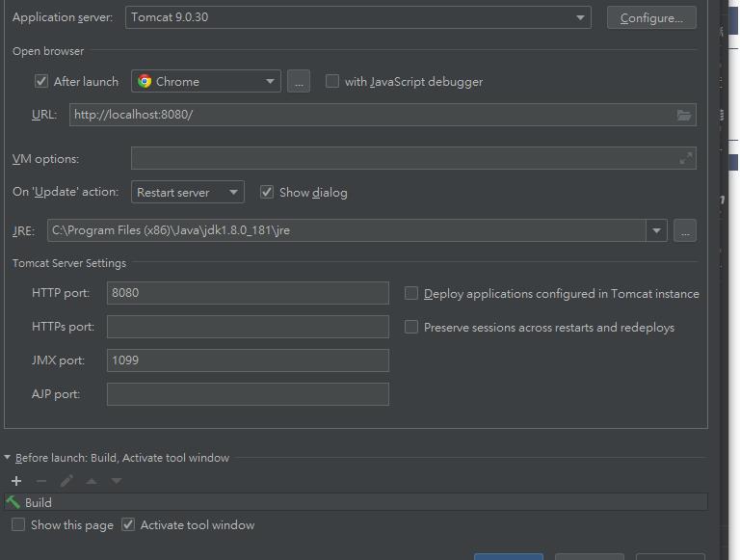Image resolution: width=740 pixels, height=560 pixels.
Task: Click the JMX port field
Action: [x=249, y=360]
